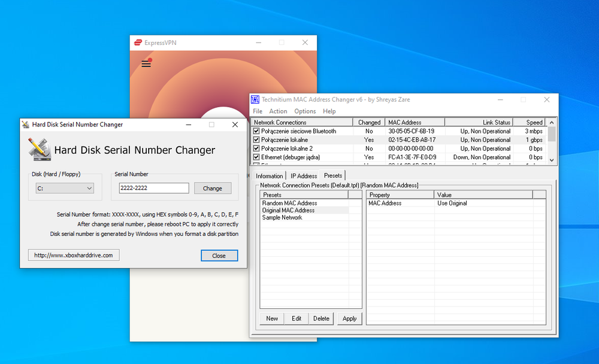The image size is (599, 364).
Task: Click the Property column header
Action: pyautogui.click(x=400, y=195)
